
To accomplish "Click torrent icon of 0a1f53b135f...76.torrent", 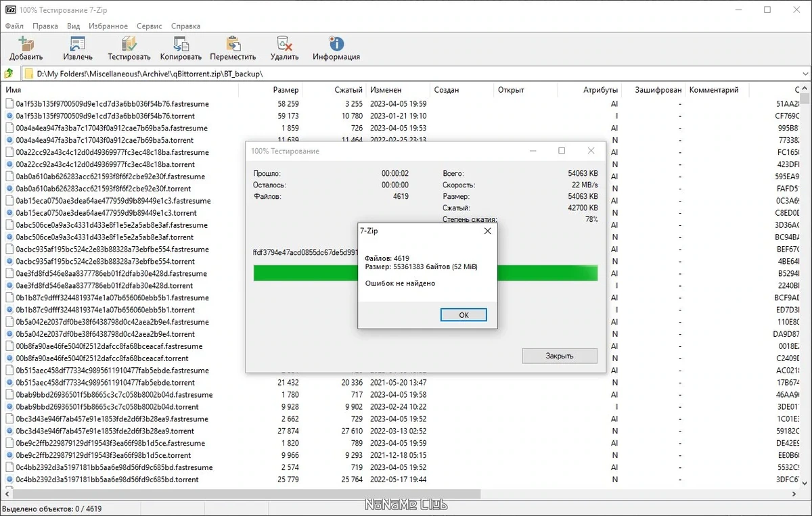I will click(9, 116).
